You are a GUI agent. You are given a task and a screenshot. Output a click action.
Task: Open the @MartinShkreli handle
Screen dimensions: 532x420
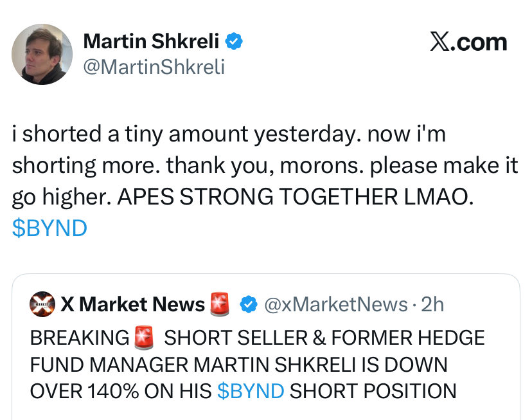click(x=154, y=66)
